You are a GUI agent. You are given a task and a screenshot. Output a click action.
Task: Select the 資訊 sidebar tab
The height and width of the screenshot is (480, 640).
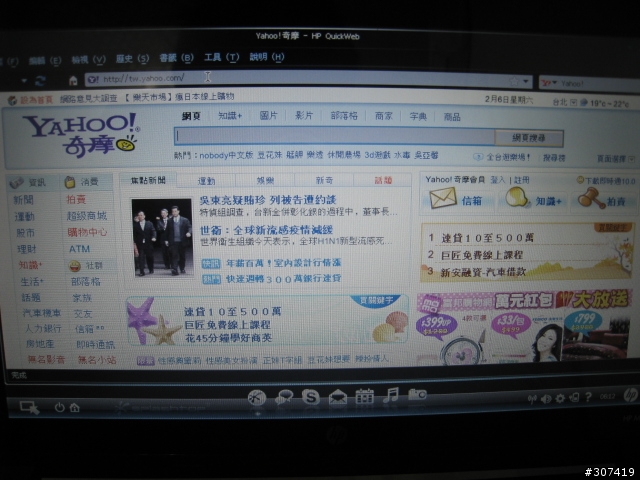click(x=33, y=182)
